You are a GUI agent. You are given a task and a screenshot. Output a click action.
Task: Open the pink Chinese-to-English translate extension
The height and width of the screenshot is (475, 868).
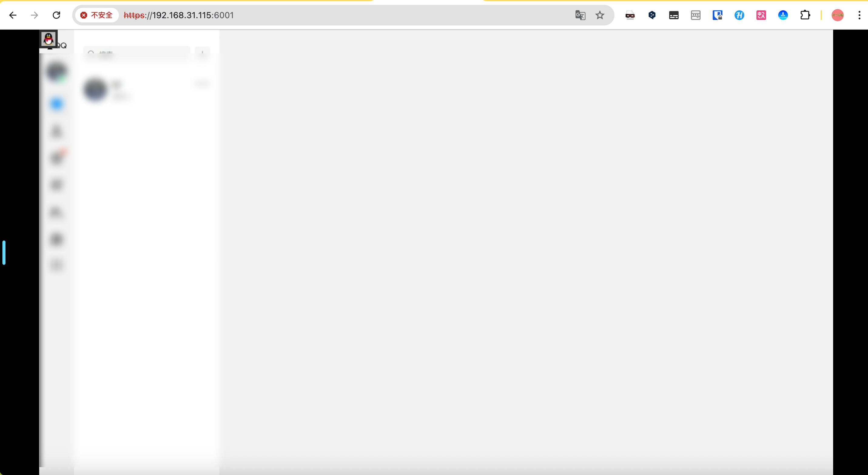[x=761, y=15]
